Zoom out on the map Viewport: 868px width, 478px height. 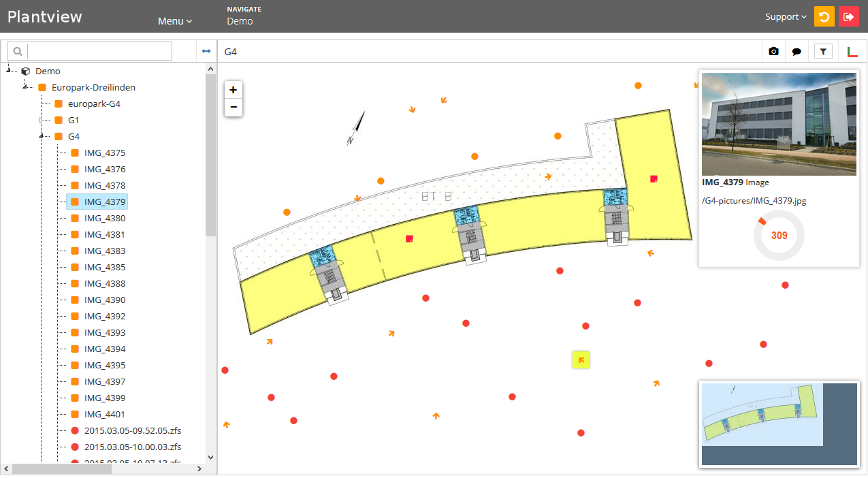(234, 107)
